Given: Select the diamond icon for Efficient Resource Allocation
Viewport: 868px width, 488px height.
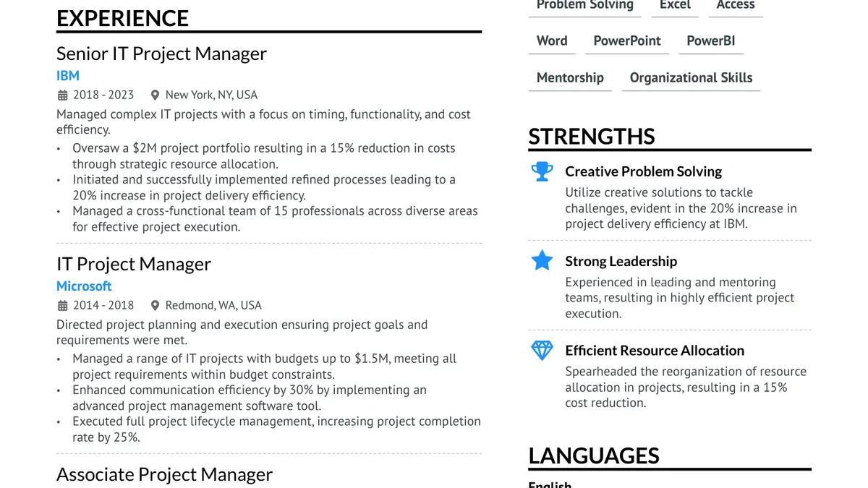Looking at the screenshot, I should [542, 350].
